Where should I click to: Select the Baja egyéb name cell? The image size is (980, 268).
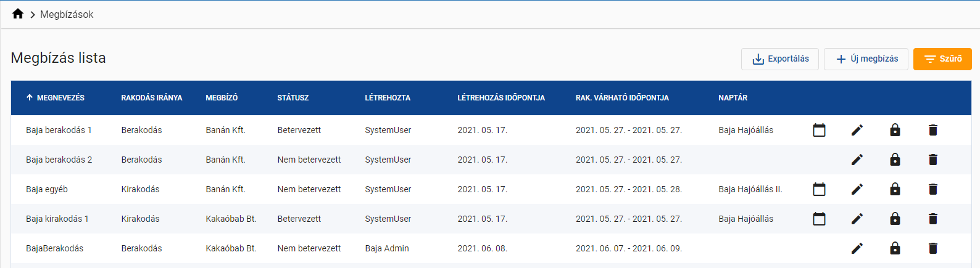[x=47, y=189]
